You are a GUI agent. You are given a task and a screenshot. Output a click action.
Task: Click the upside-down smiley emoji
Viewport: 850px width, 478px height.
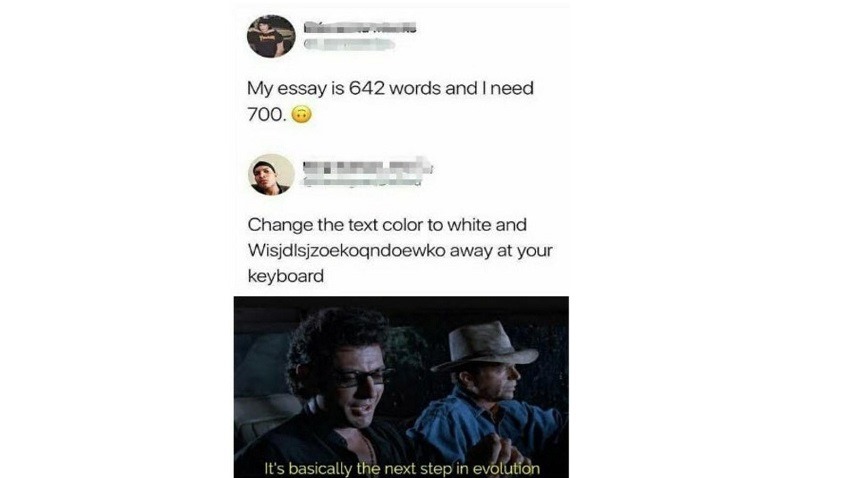pyautogui.click(x=302, y=114)
